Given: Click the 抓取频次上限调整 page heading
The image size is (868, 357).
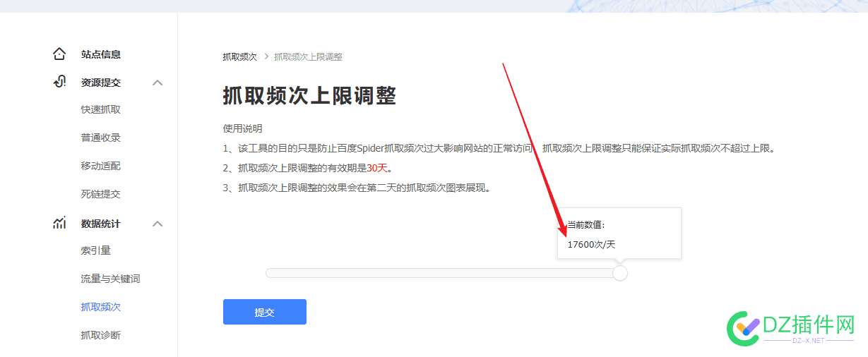Looking at the screenshot, I should pyautogui.click(x=309, y=96).
